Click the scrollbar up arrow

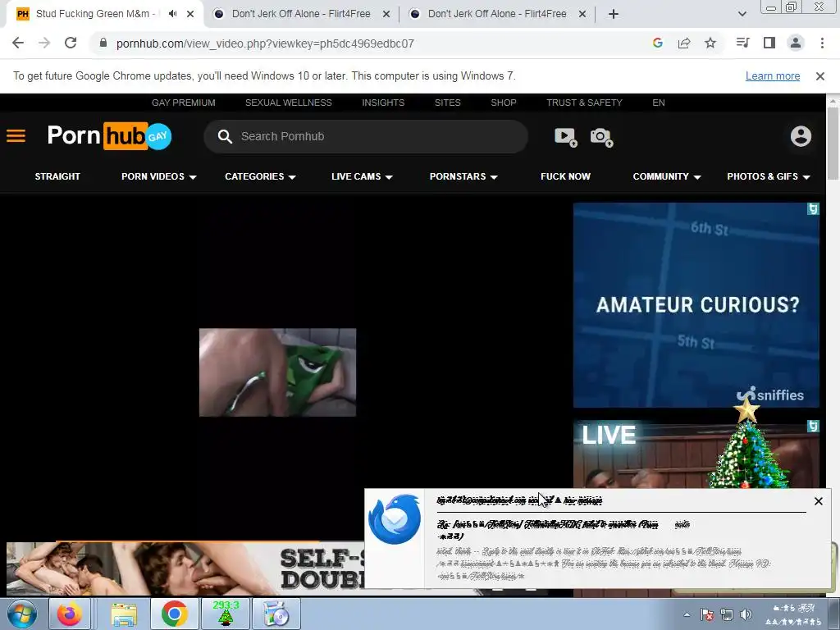tap(833, 100)
